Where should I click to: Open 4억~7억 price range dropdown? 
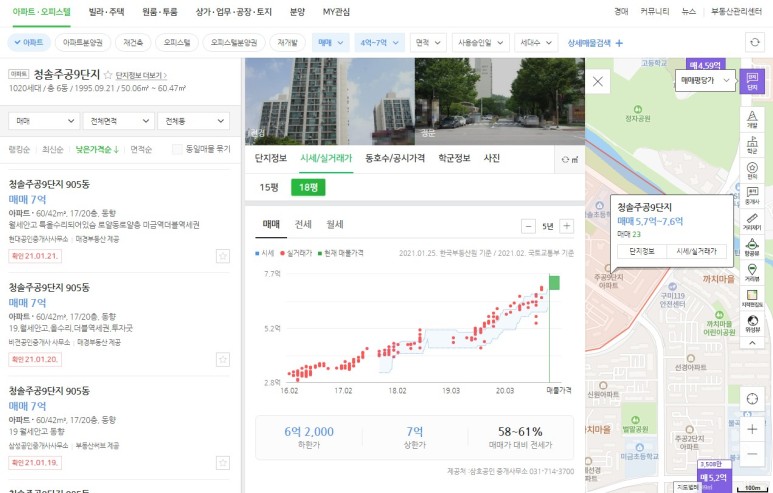pyautogui.click(x=379, y=43)
